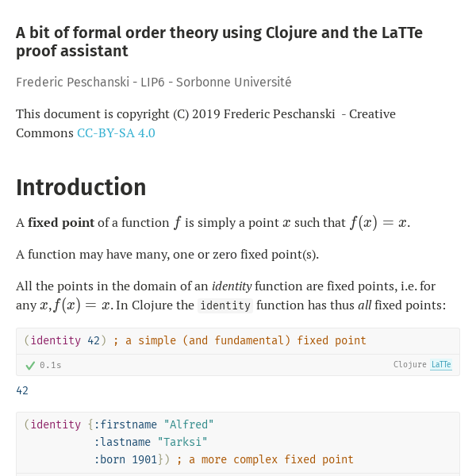The image size is (476, 476).
Task: Click the bold 'fixed point' term
Action: (x=61, y=223)
